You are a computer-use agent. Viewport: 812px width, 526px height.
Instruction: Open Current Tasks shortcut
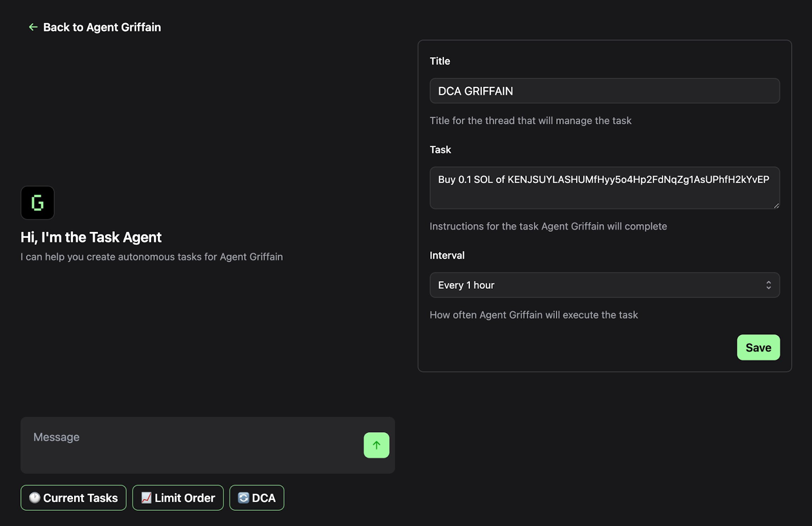[74, 498]
